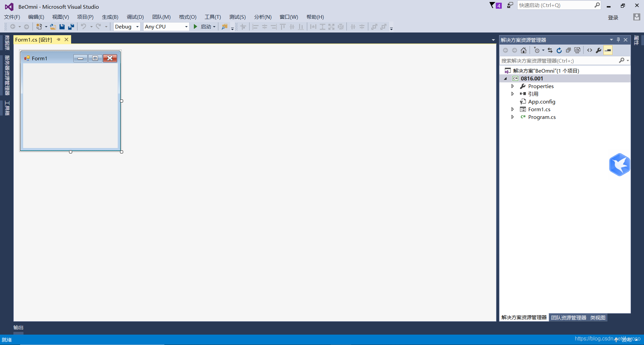
Task: Close the Form1.cs [设计] tab
Action: (x=66, y=40)
